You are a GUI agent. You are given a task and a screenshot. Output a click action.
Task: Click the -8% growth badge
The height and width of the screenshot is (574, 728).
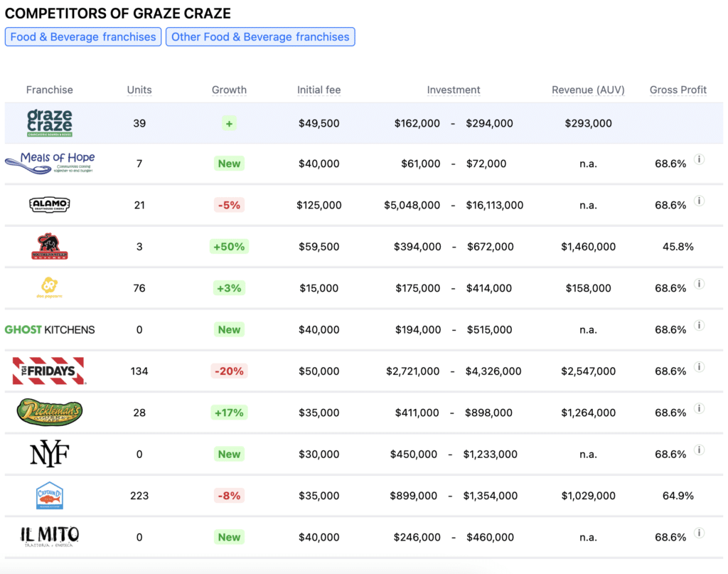click(230, 496)
